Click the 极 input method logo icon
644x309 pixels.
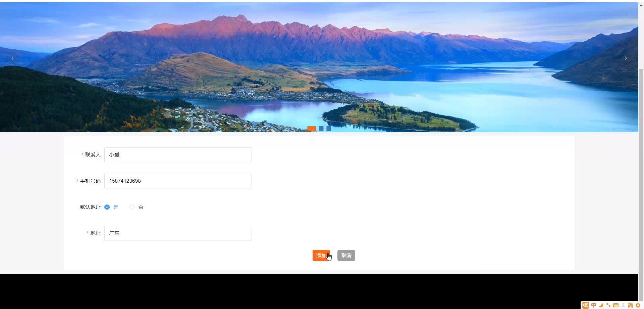pyautogui.click(x=586, y=305)
